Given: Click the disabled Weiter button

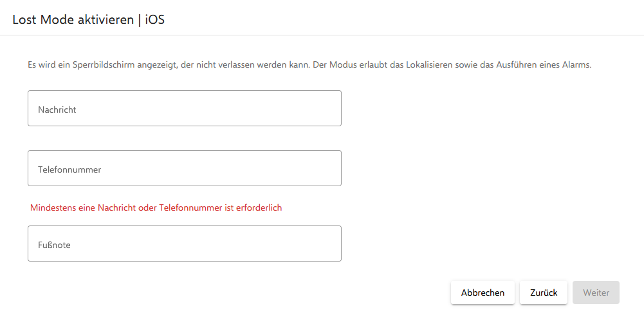Looking at the screenshot, I should 596,292.
